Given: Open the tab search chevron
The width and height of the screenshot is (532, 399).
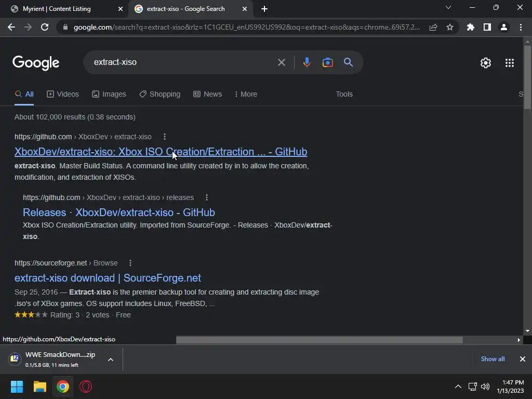Looking at the screenshot, I should (448, 7).
